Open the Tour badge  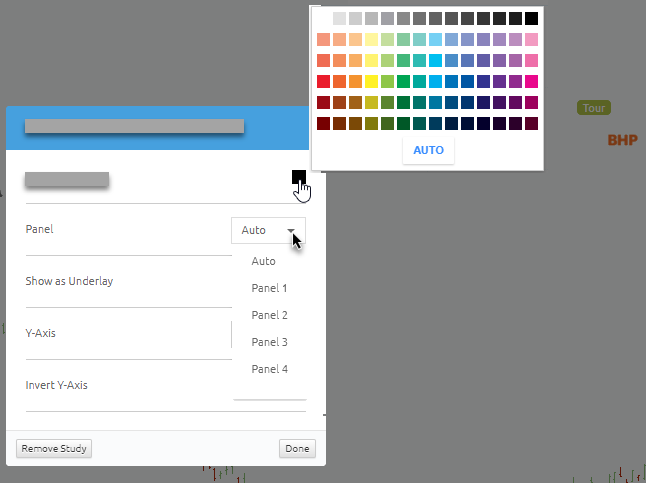click(594, 108)
